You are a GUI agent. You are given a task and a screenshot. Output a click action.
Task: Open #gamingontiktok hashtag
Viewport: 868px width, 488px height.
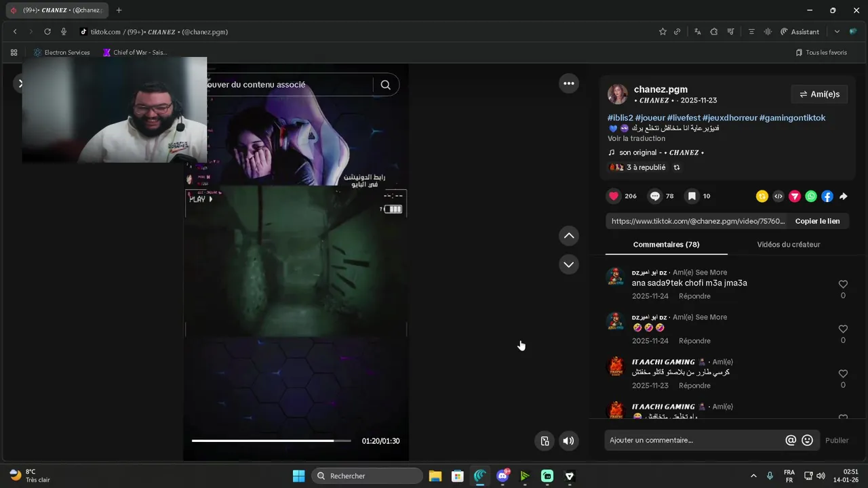click(792, 118)
